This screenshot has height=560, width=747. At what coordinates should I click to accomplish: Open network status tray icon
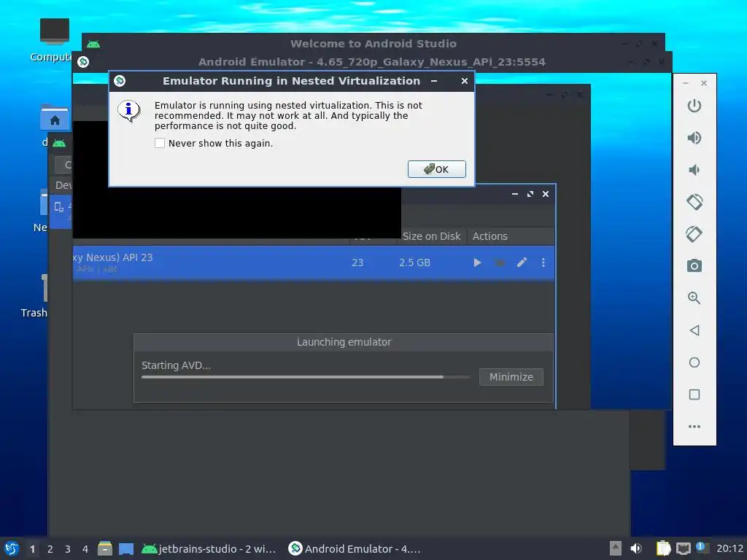(x=683, y=548)
